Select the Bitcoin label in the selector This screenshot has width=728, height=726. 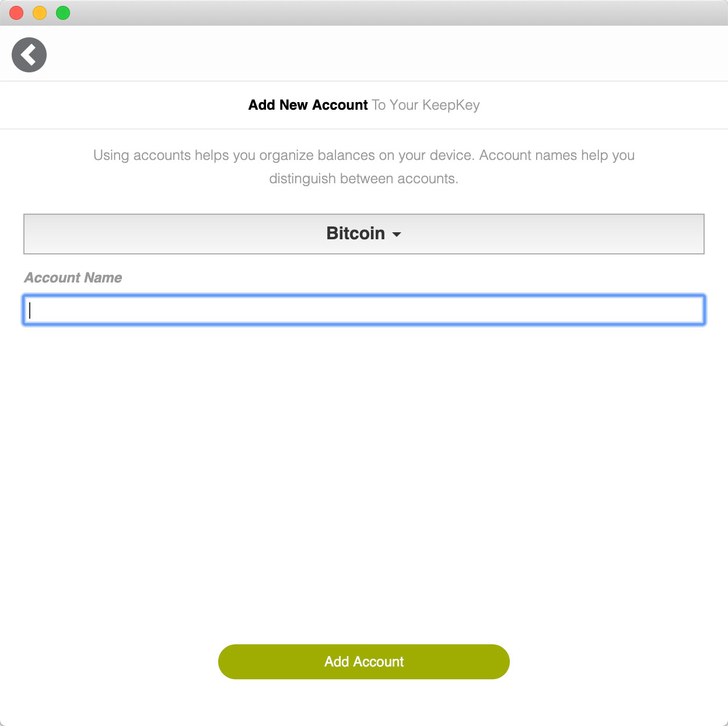click(x=355, y=233)
